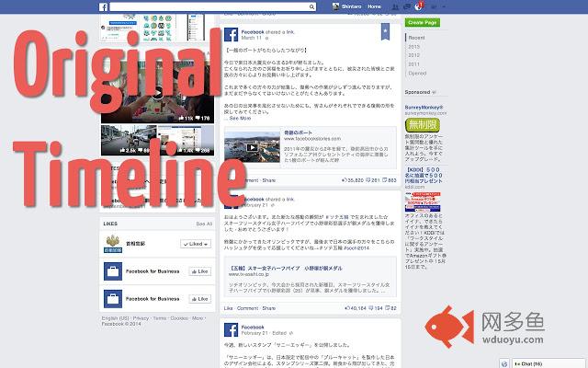Play the large video in the left column
Image resolution: width=588 pixels, height=368 pixels.
click(157, 92)
